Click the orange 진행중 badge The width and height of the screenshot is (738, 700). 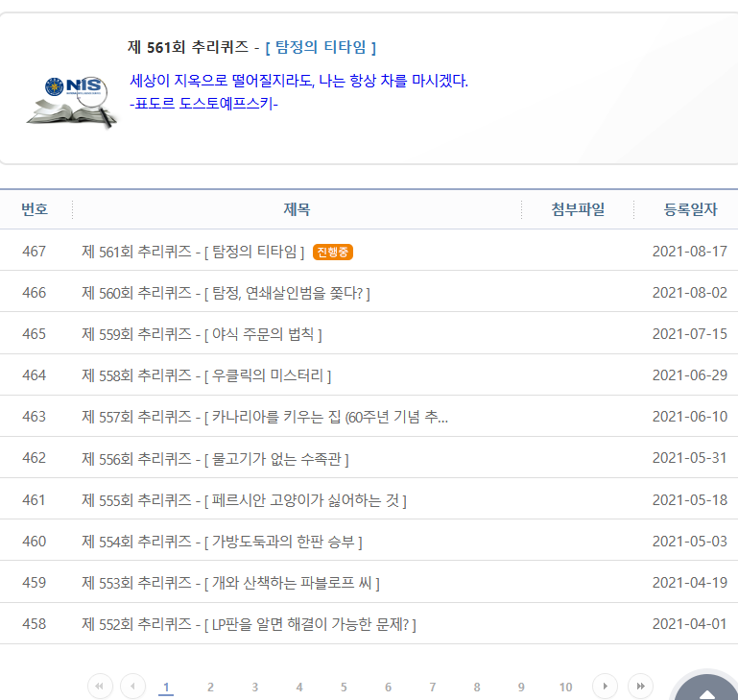click(x=333, y=252)
